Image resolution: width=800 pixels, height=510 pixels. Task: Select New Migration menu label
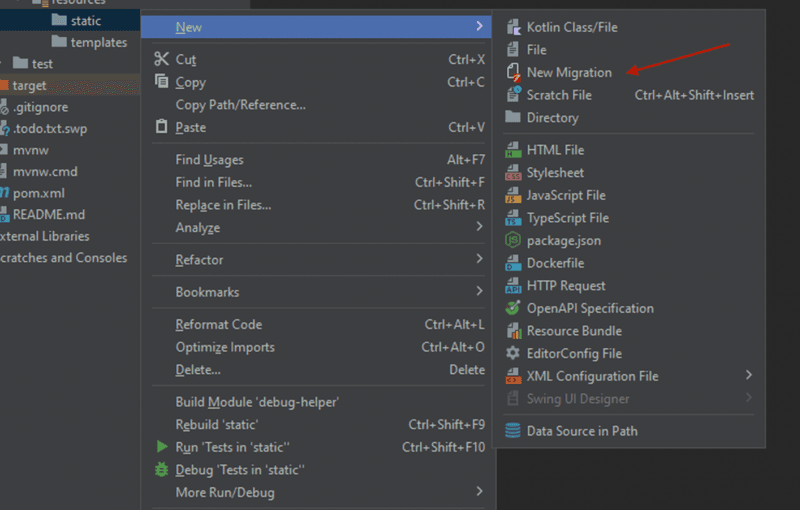point(569,72)
